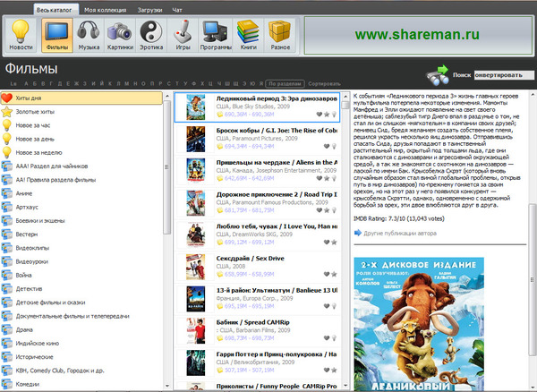Viewport: 537px width, 392px height.
Task: Filter by the Le alphabet option
Action: coord(13,83)
